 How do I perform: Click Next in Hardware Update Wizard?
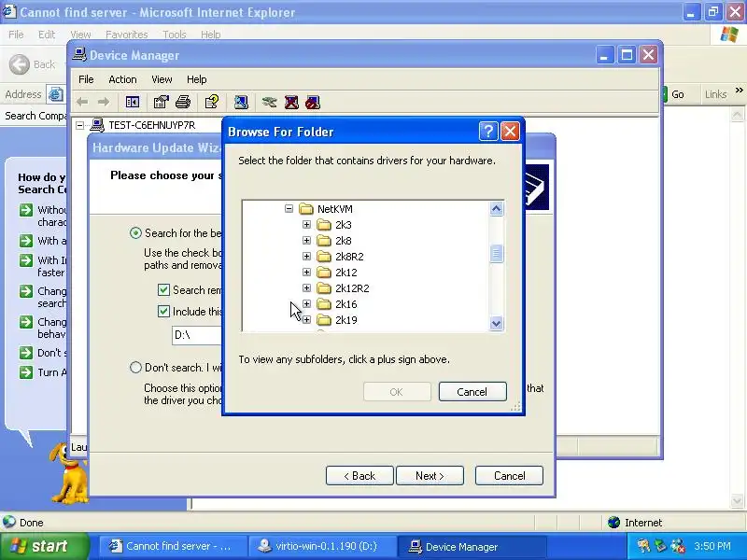430,476
